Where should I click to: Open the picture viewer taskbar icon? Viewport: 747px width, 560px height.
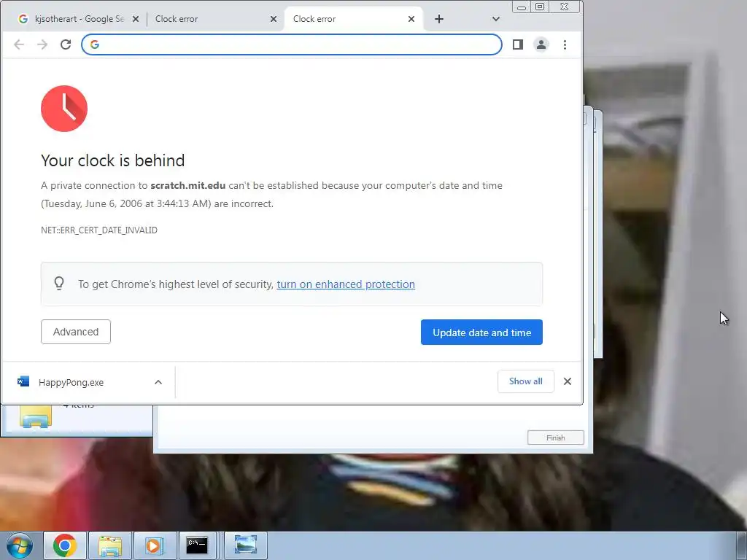pos(246,545)
